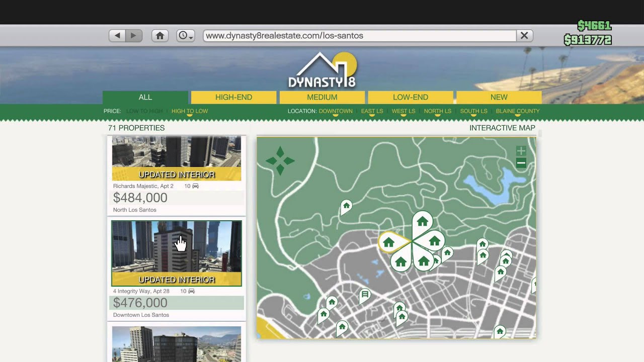This screenshot has height=362, width=644.
Task: Click the Dynasty 8 logo
Action: [x=322, y=70]
